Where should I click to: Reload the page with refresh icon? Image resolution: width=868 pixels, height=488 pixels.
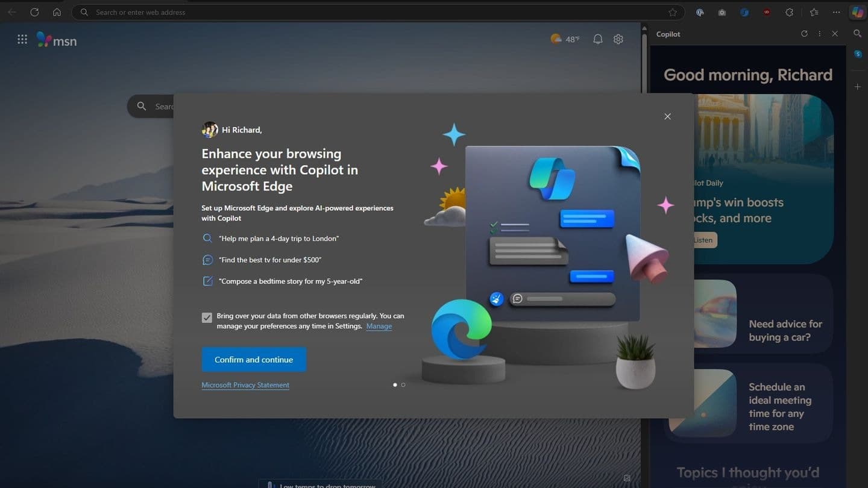(34, 12)
